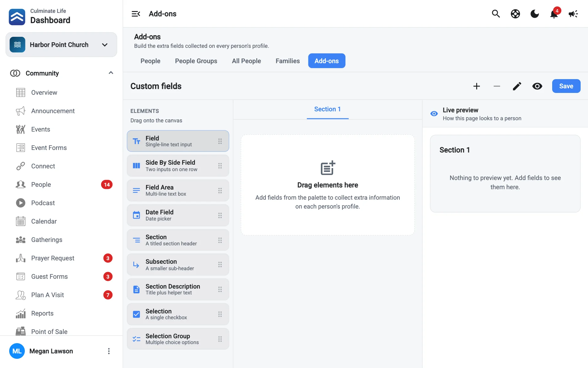Select the Field single-line text element

click(178, 141)
